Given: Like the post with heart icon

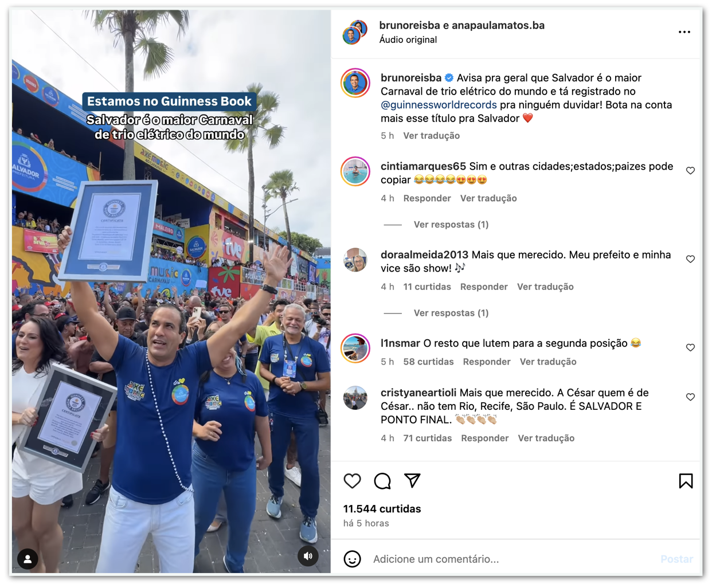Looking at the screenshot, I should pyautogui.click(x=352, y=481).
